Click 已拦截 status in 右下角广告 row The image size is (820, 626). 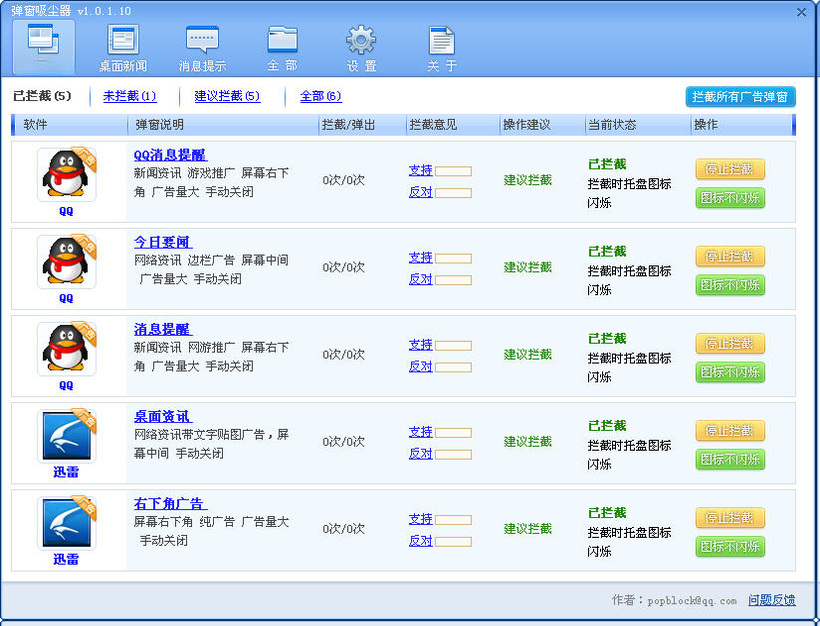[607, 513]
